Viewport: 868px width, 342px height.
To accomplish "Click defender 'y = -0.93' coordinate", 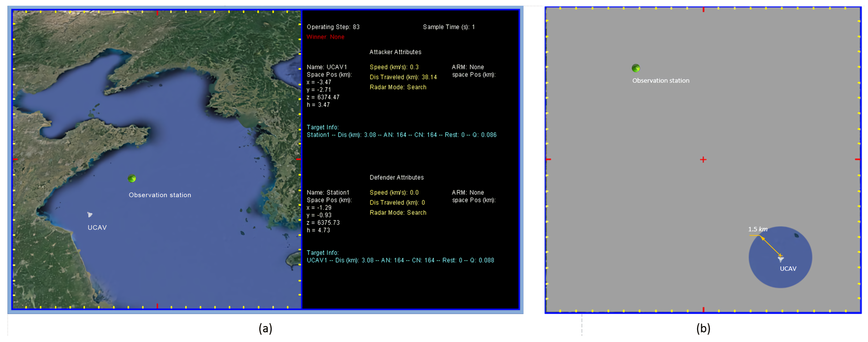I will (x=319, y=215).
